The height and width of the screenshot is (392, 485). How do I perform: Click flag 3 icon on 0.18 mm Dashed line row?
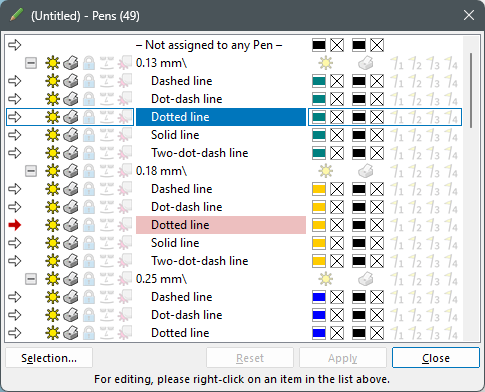pyautogui.click(x=433, y=189)
